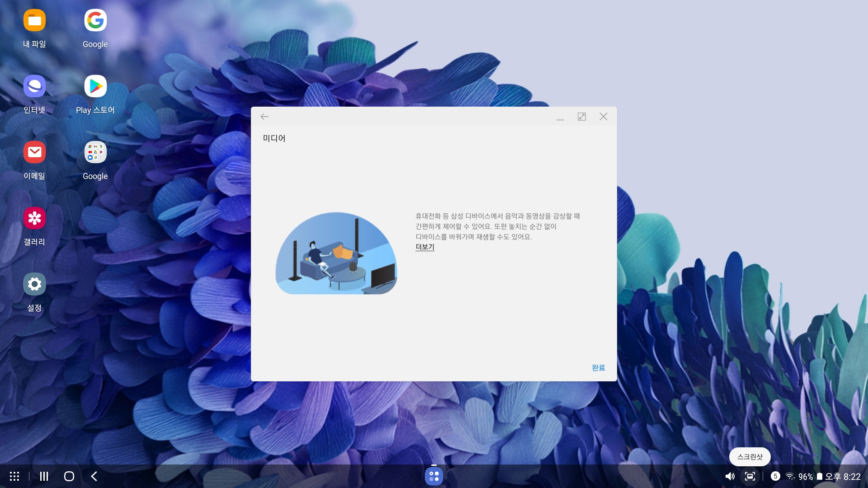Open the 이메일 app icon
The width and height of the screenshot is (868, 488).
pyautogui.click(x=34, y=152)
